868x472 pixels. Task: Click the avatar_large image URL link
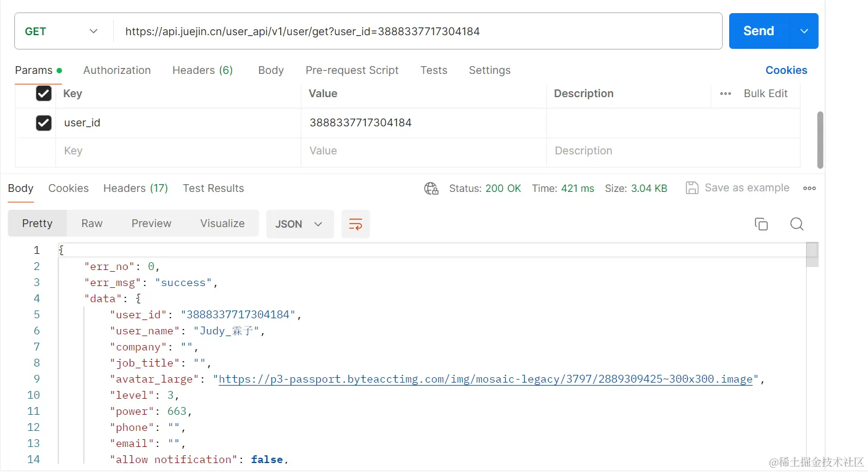[486, 379]
